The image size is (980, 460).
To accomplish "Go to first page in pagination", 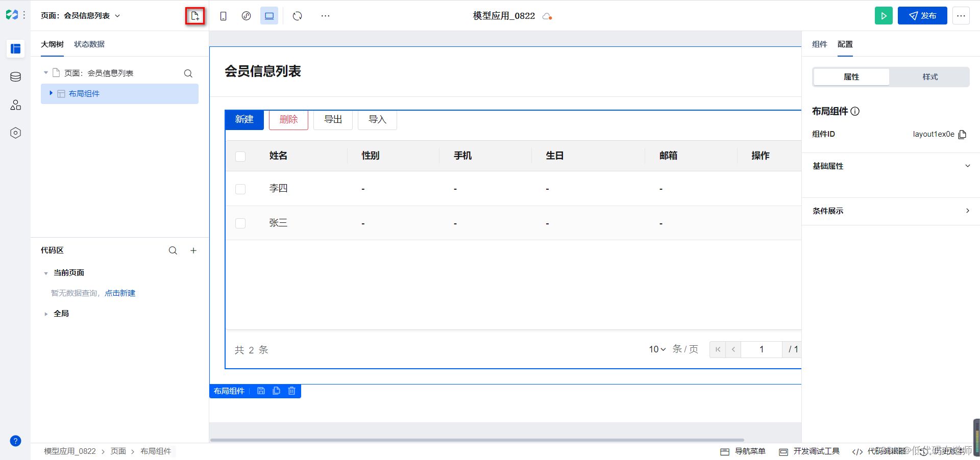I will [x=718, y=349].
